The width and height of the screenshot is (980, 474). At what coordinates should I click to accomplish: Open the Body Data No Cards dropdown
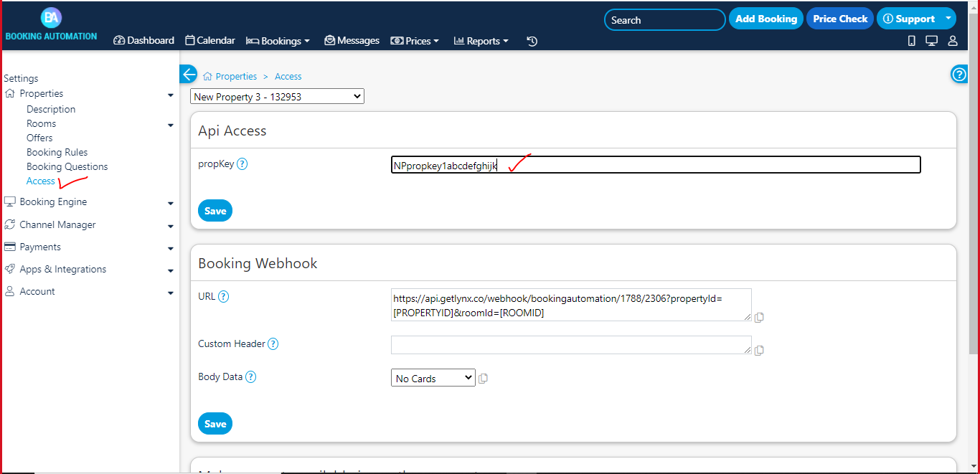coord(433,378)
